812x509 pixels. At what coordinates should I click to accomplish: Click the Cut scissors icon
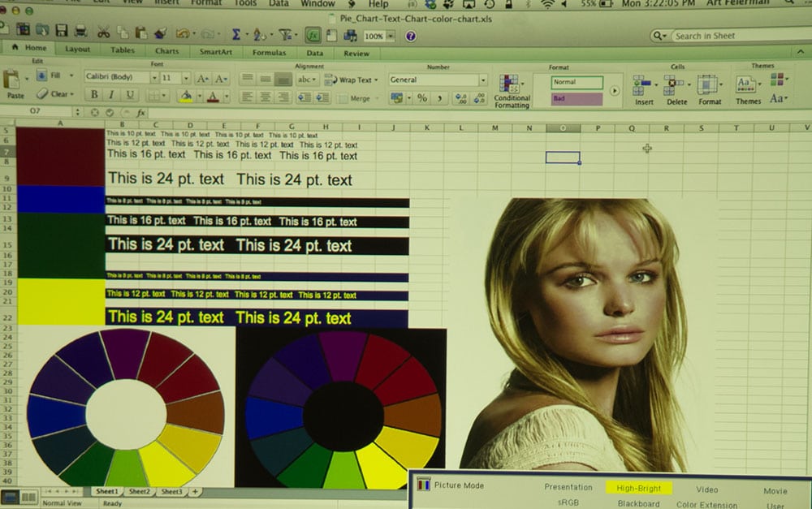pos(103,32)
